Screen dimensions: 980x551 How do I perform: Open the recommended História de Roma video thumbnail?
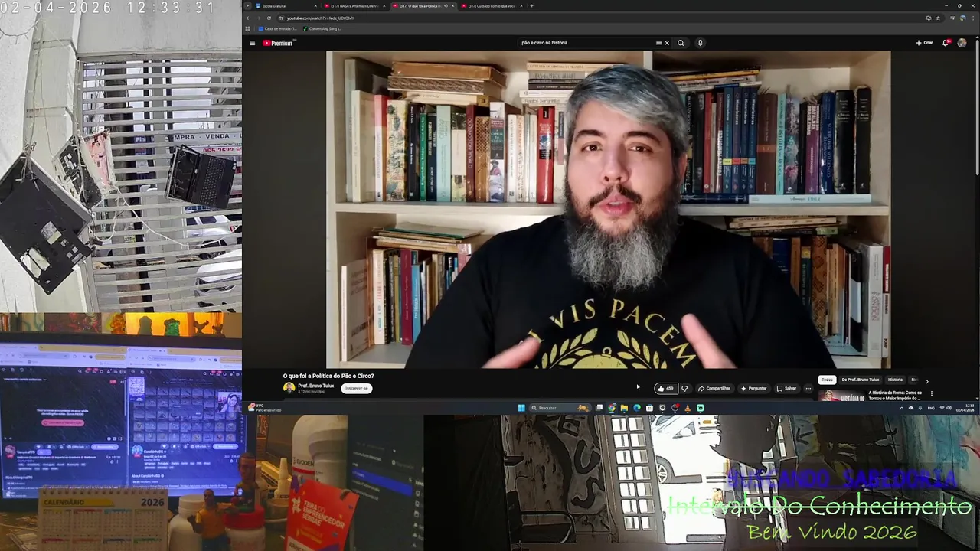(841, 396)
